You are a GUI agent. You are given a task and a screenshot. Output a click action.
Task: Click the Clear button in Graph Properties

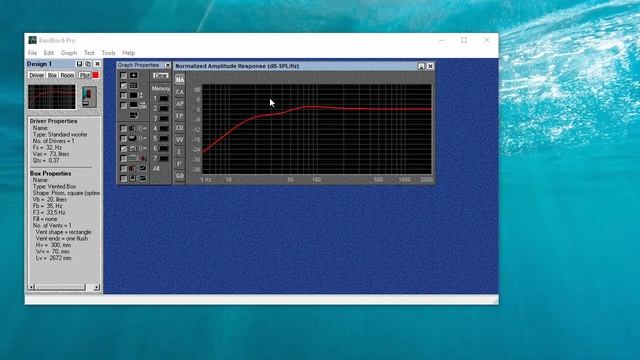click(160, 76)
